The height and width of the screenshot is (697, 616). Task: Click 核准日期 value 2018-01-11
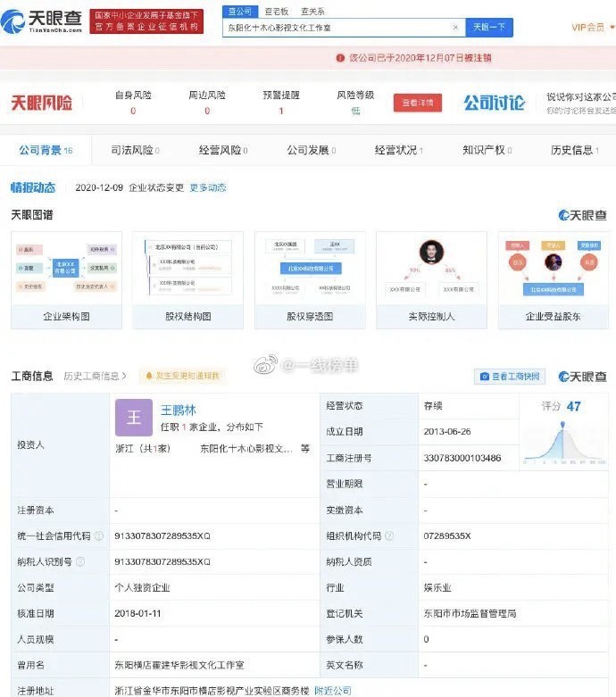click(137, 613)
